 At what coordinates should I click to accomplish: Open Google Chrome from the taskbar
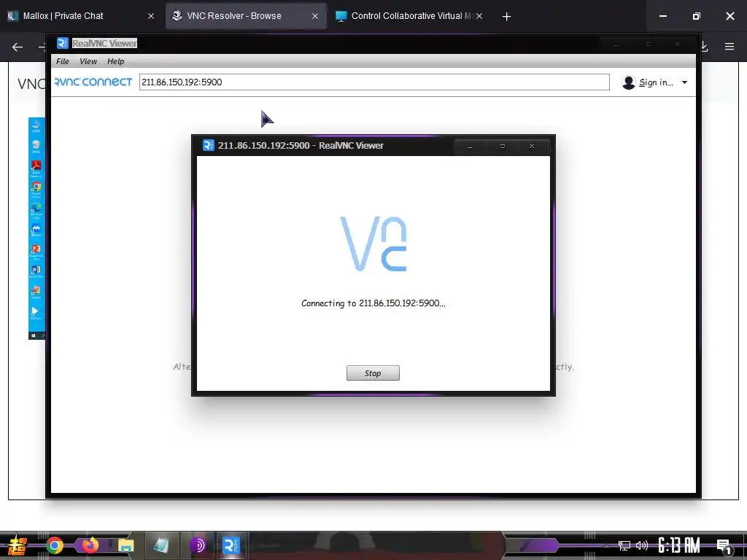tap(55, 545)
